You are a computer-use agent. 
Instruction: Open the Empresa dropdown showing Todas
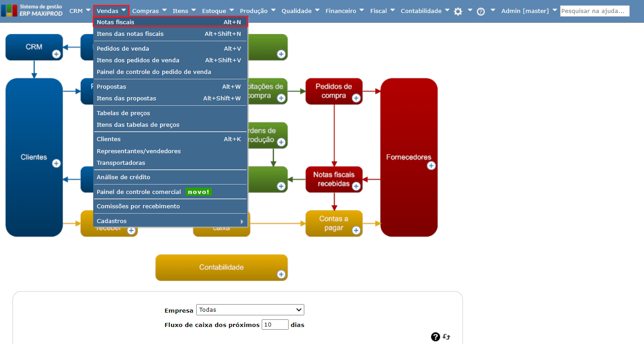tap(250, 310)
